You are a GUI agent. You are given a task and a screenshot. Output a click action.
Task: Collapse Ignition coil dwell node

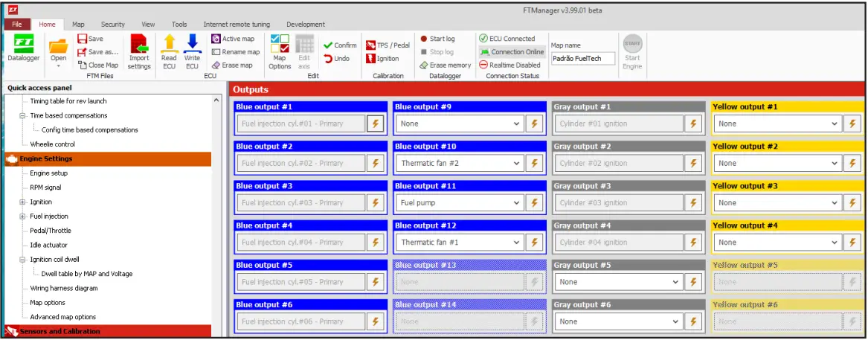click(23, 260)
